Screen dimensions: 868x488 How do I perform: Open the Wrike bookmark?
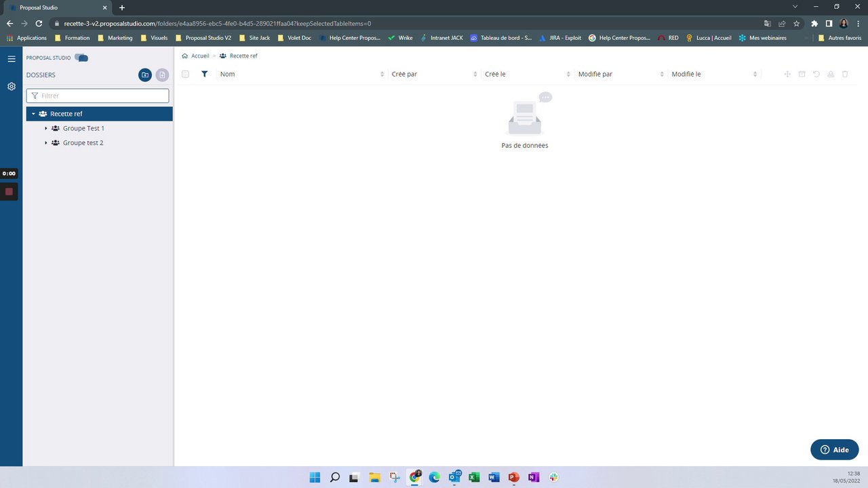point(400,38)
